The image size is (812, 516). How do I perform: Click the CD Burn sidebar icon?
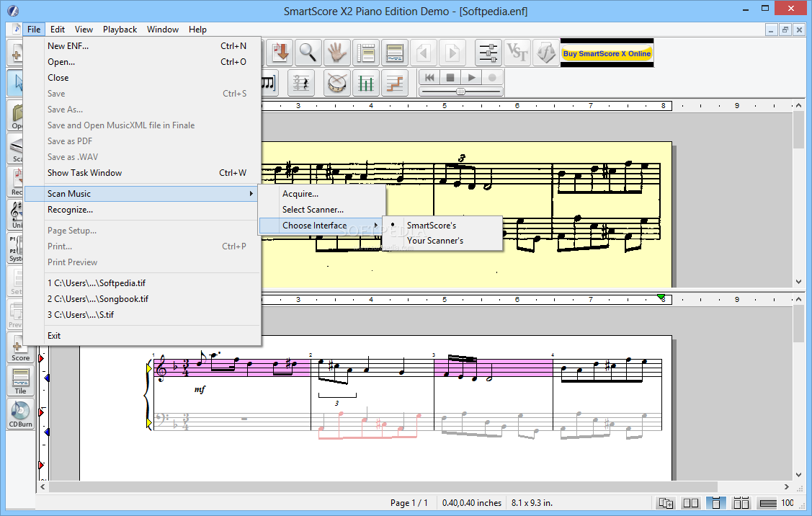tap(20, 414)
